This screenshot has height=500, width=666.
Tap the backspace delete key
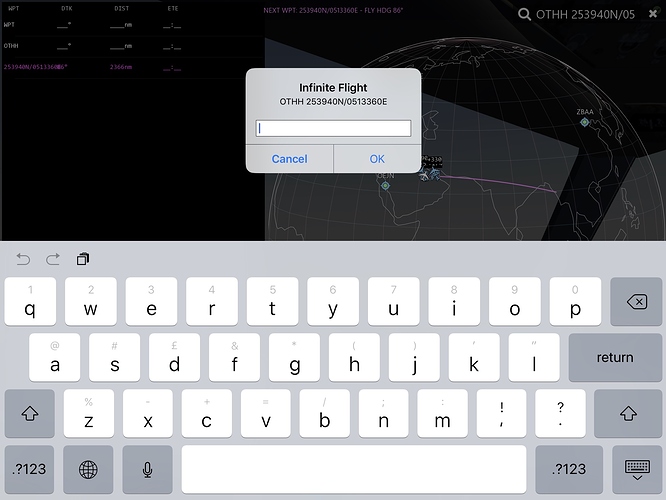coord(636,302)
